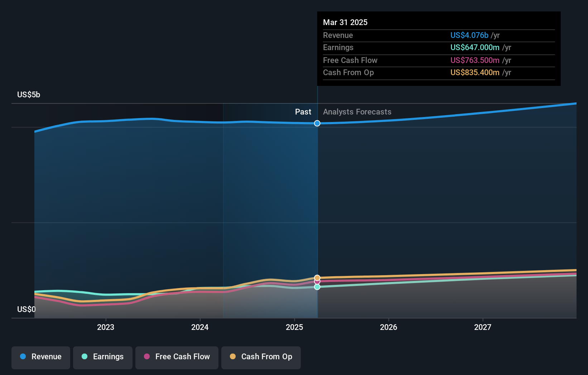
Task: Click the Past label on the chart
Action: click(303, 112)
